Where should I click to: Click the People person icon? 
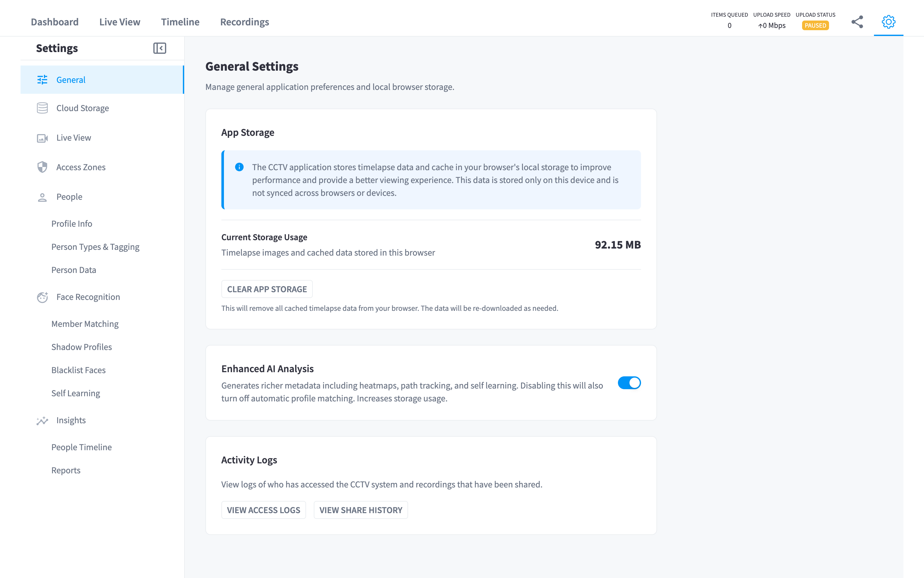(42, 197)
